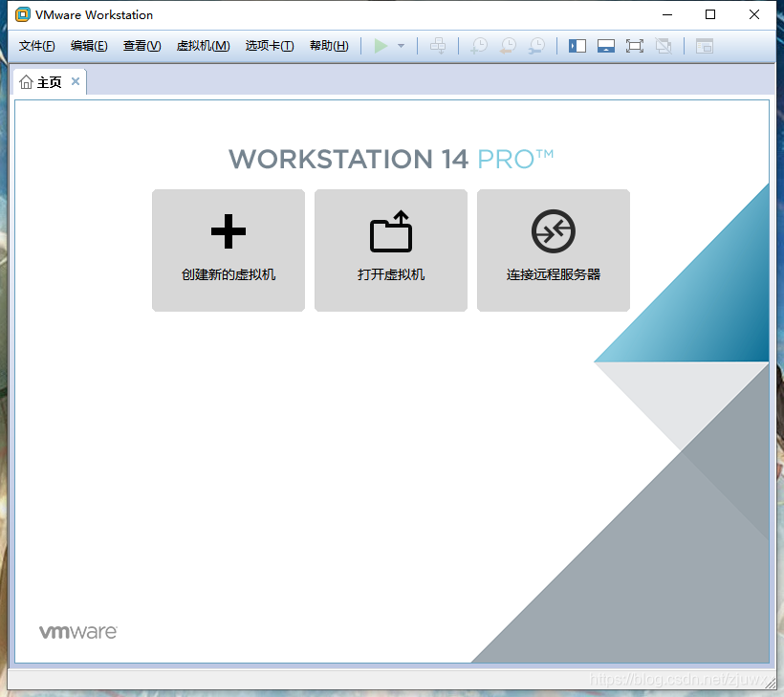Click Send Ctrl+Alt+Del toolbar icon
This screenshot has height=697, width=784.
tap(438, 46)
